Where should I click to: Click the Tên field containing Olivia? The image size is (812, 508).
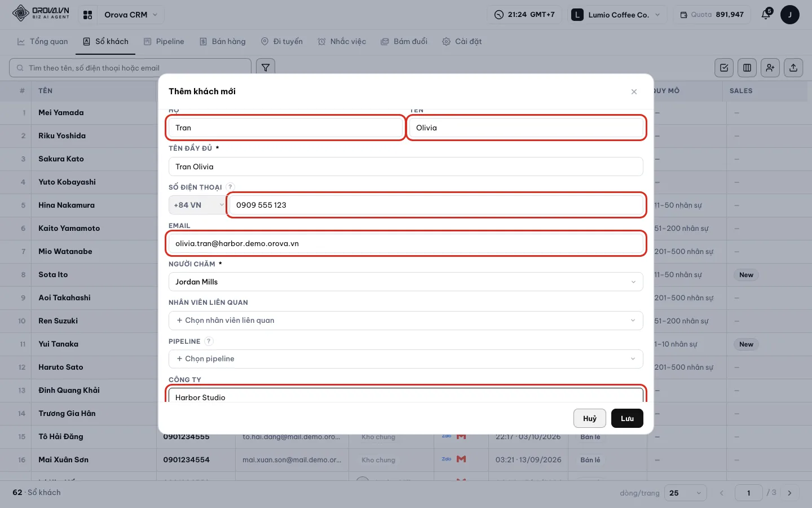click(x=526, y=128)
